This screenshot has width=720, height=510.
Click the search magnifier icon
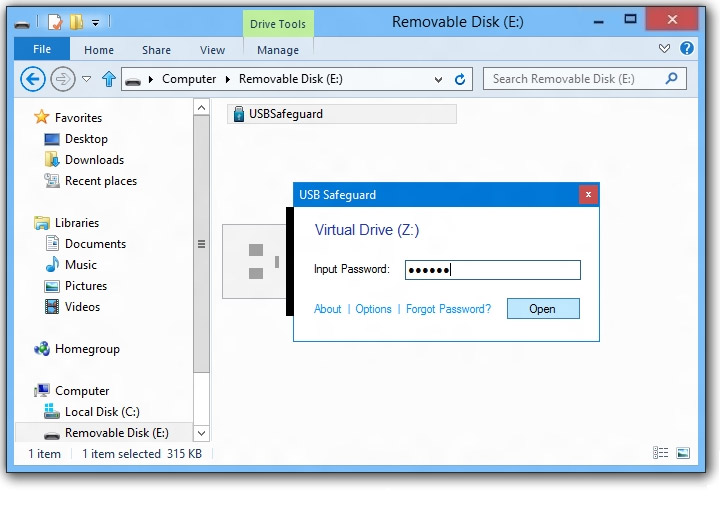click(x=671, y=78)
